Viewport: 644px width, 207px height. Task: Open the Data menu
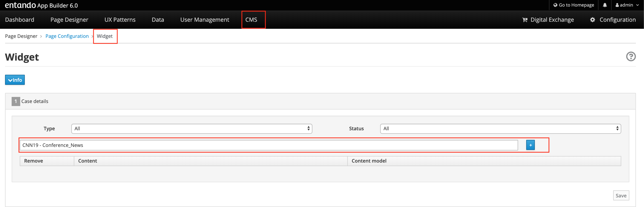click(x=158, y=20)
